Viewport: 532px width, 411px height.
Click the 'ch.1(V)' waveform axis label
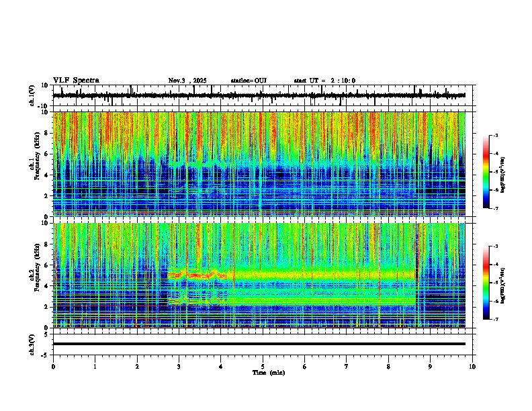(32, 95)
